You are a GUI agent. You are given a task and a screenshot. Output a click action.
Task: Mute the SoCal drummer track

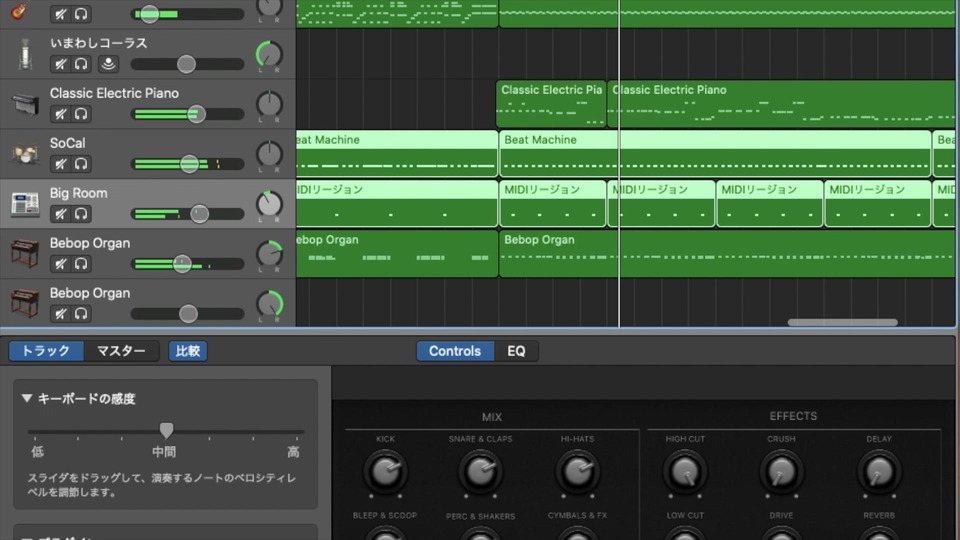pos(60,164)
